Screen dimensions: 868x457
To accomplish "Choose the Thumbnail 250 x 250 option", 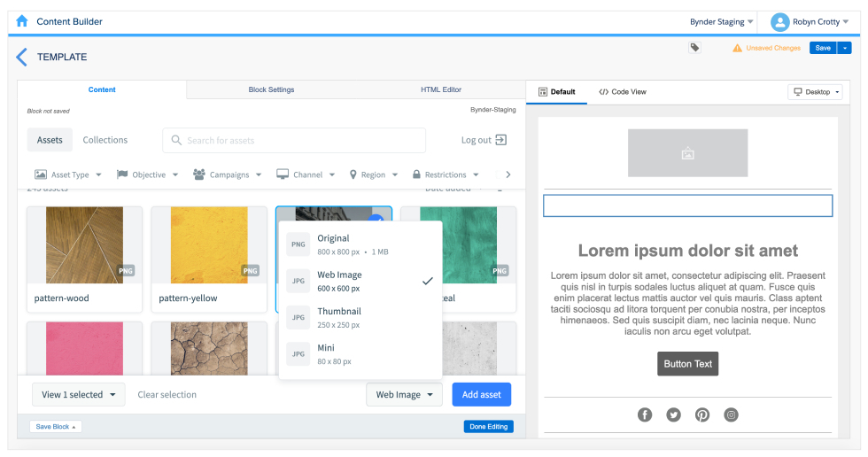I will point(360,318).
